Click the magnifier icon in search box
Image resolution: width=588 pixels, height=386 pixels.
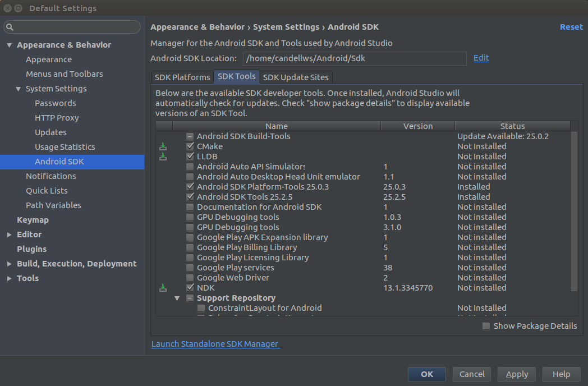[10, 27]
